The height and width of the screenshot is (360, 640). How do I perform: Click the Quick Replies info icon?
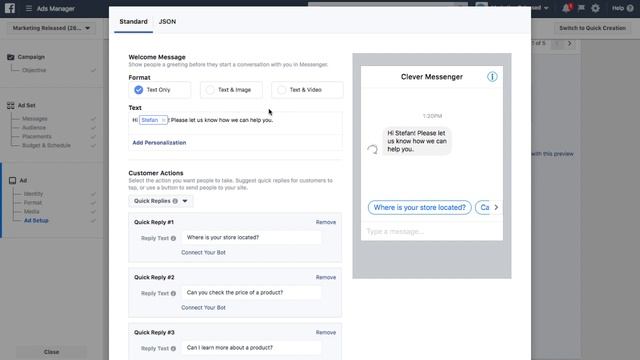[175, 201]
